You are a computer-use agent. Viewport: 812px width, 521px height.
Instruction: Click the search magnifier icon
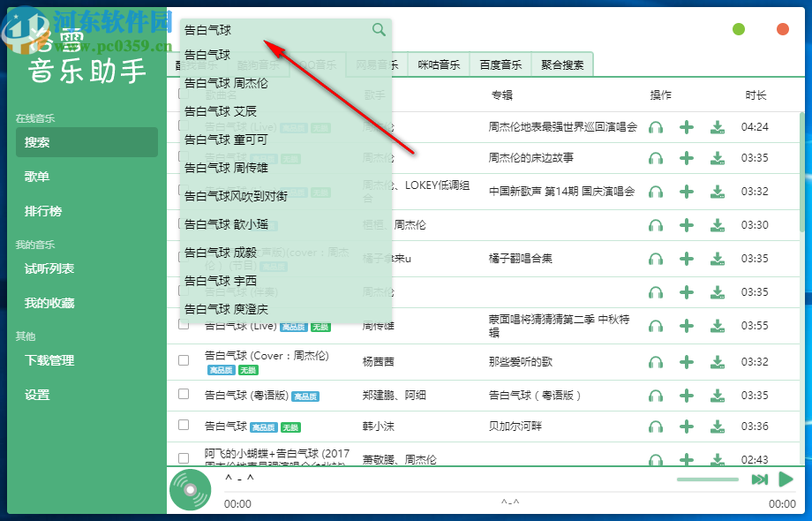(x=379, y=29)
